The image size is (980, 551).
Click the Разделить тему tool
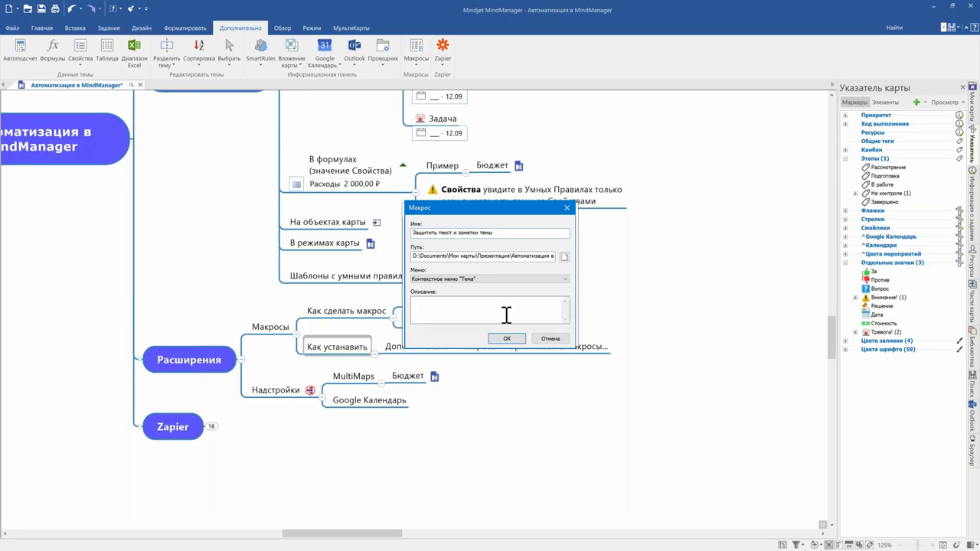[166, 53]
